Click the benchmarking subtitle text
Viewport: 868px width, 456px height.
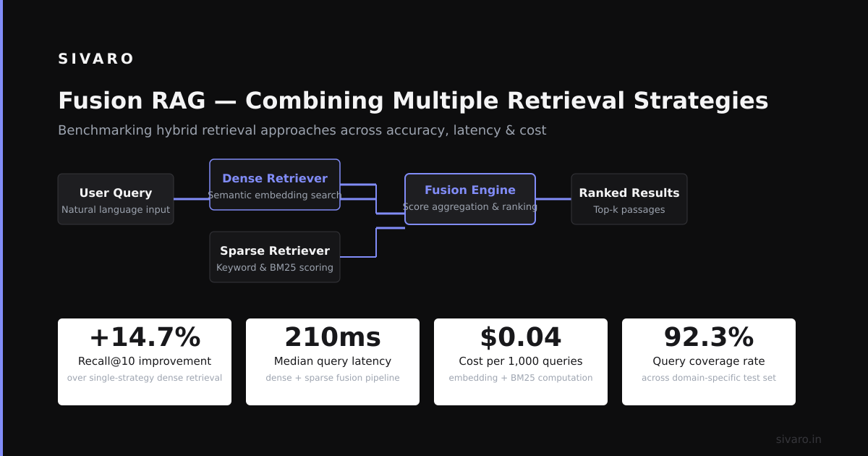(302, 130)
